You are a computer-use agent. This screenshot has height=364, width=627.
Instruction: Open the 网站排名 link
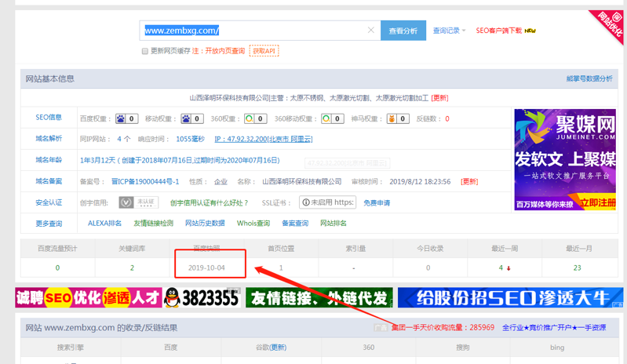tap(333, 224)
